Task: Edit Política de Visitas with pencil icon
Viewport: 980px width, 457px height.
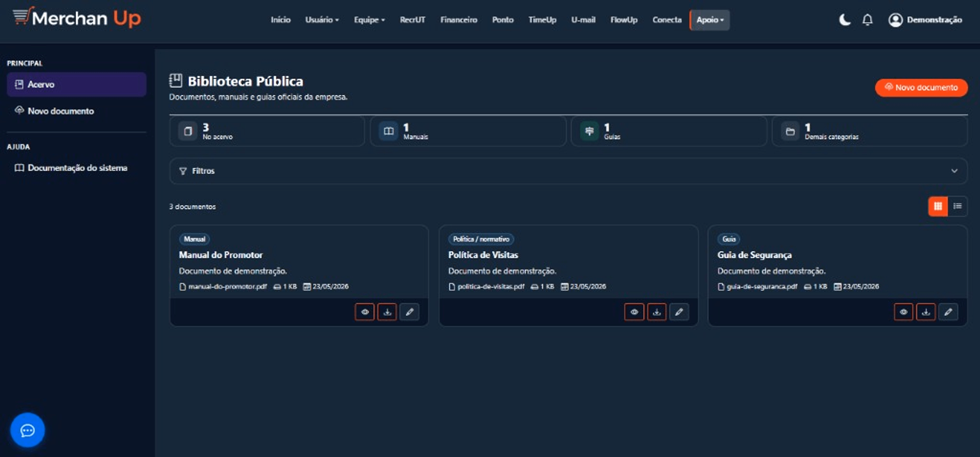Action: tap(679, 312)
